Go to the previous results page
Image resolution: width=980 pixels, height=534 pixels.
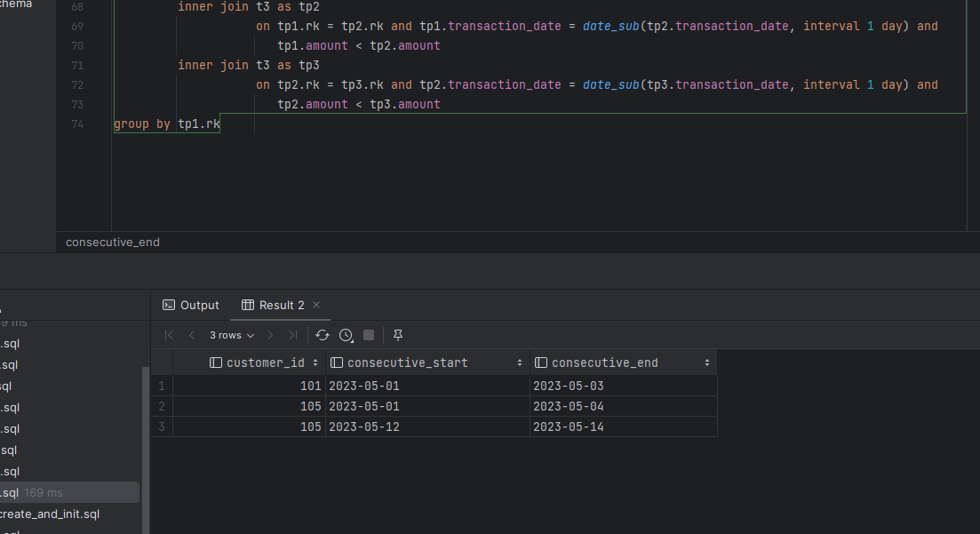192,335
